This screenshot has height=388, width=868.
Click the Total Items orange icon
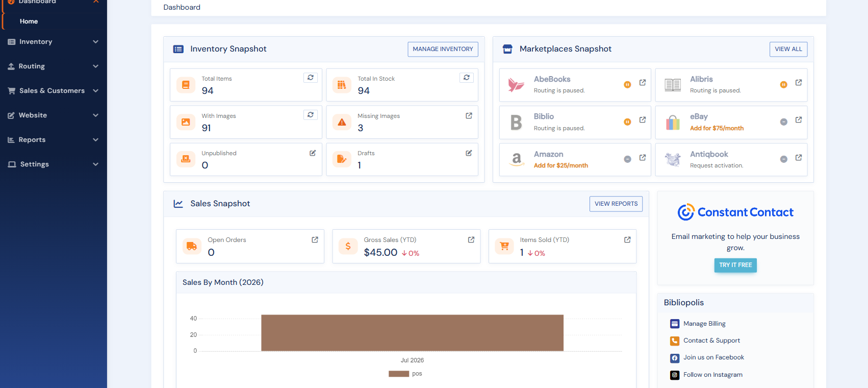pyautogui.click(x=186, y=85)
